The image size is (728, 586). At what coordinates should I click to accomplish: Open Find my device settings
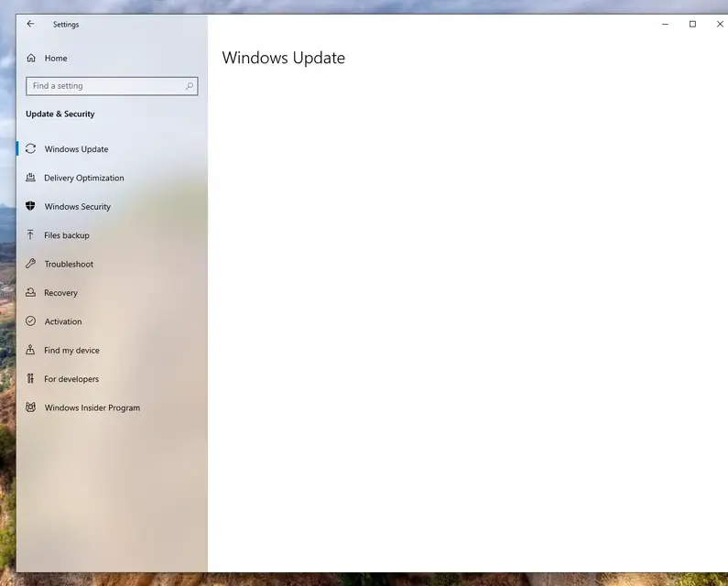click(x=71, y=351)
